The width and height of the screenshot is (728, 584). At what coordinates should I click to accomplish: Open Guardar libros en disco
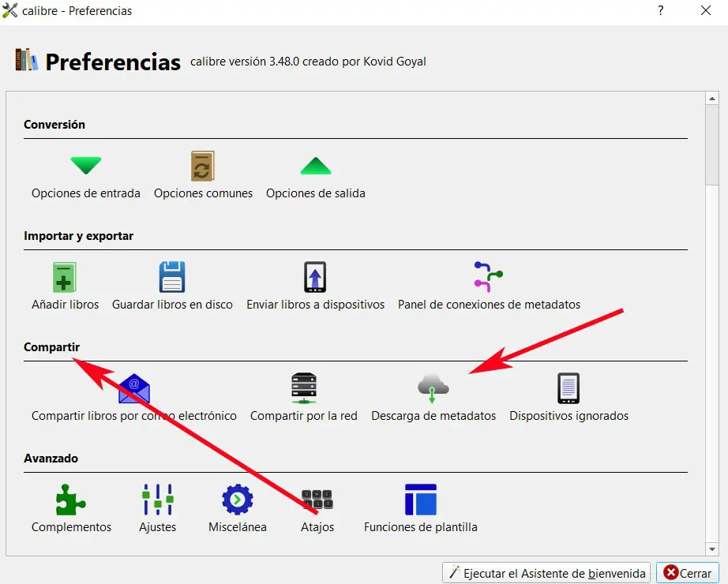click(x=172, y=286)
